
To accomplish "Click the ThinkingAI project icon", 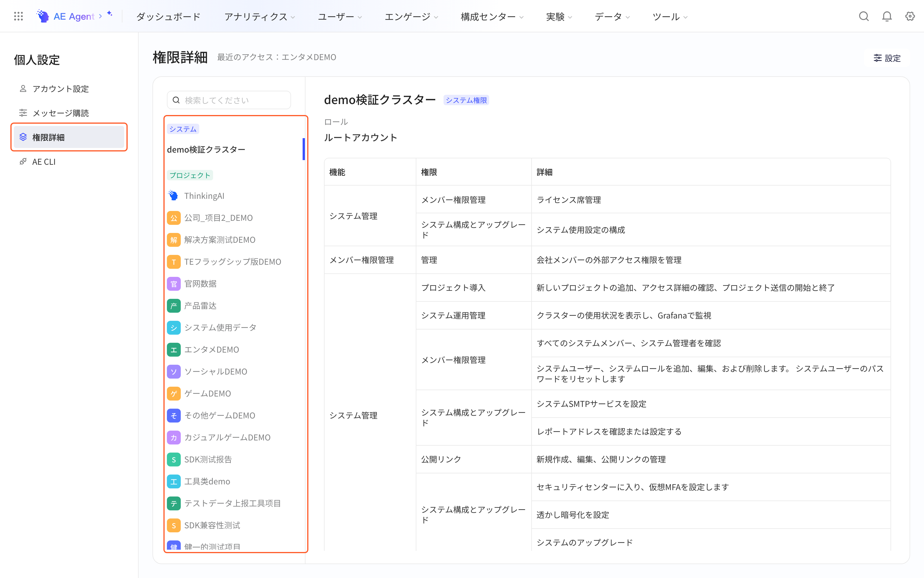I will pos(173,196).
